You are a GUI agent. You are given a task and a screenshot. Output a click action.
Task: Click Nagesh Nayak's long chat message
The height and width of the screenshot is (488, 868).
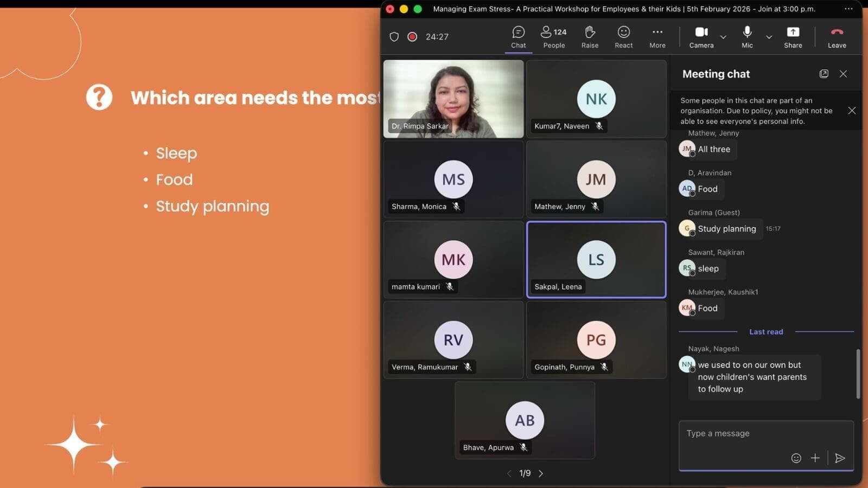pos(755,377)
